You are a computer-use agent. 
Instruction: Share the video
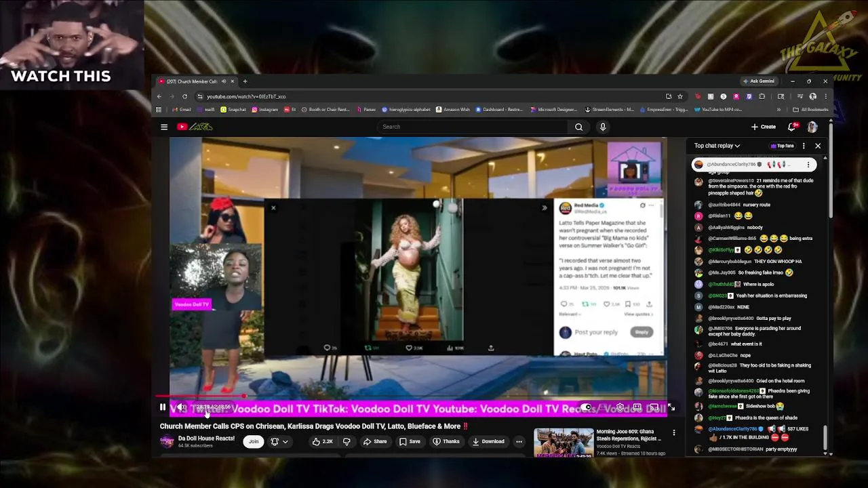[x=375, y=441]
